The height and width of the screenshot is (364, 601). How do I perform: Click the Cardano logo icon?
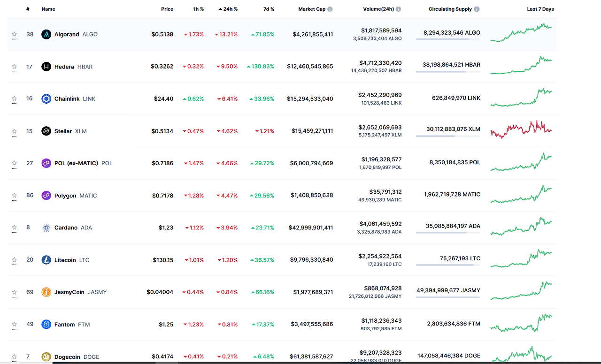click(x=46, y=227)
